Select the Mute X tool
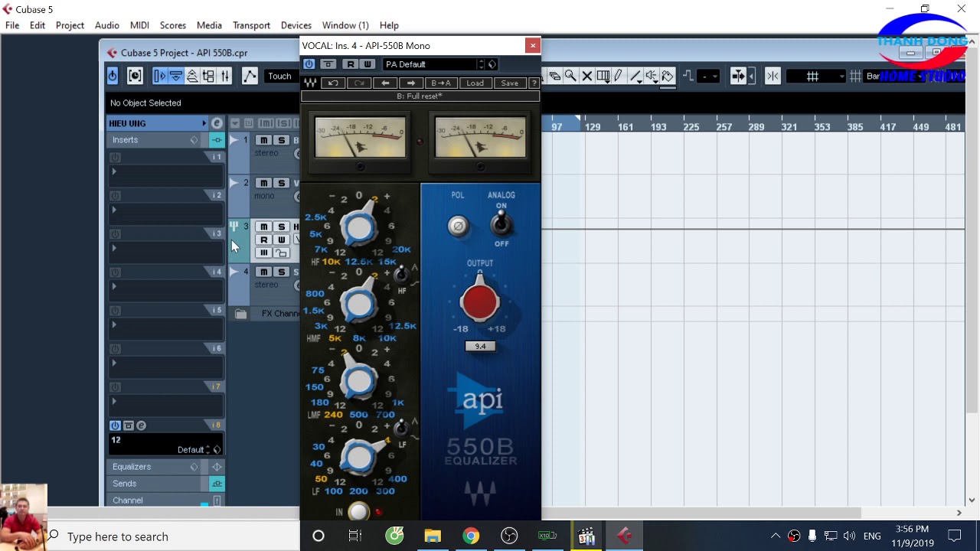This screenshot has width=980, height=551. tap(586, 76)
